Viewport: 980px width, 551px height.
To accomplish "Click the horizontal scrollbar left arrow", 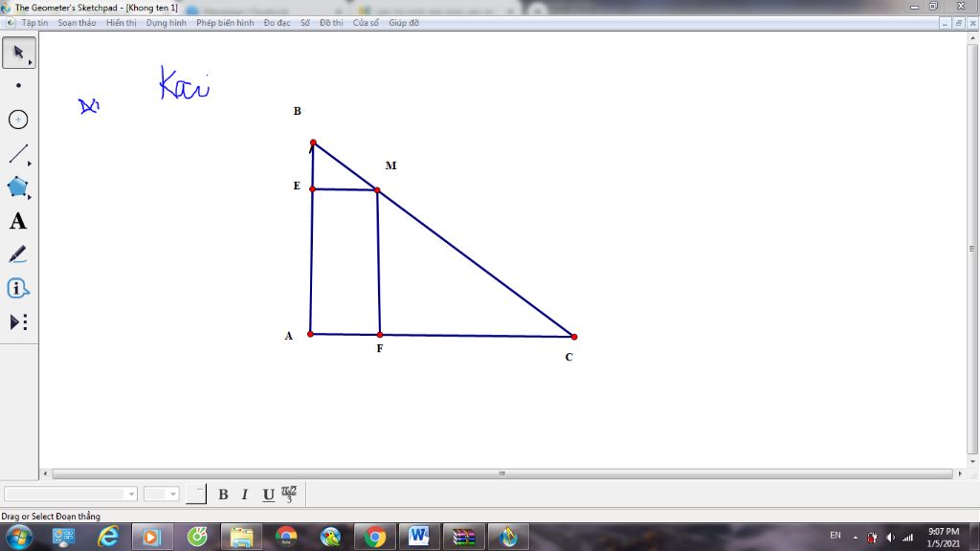I will click(45, 474).
